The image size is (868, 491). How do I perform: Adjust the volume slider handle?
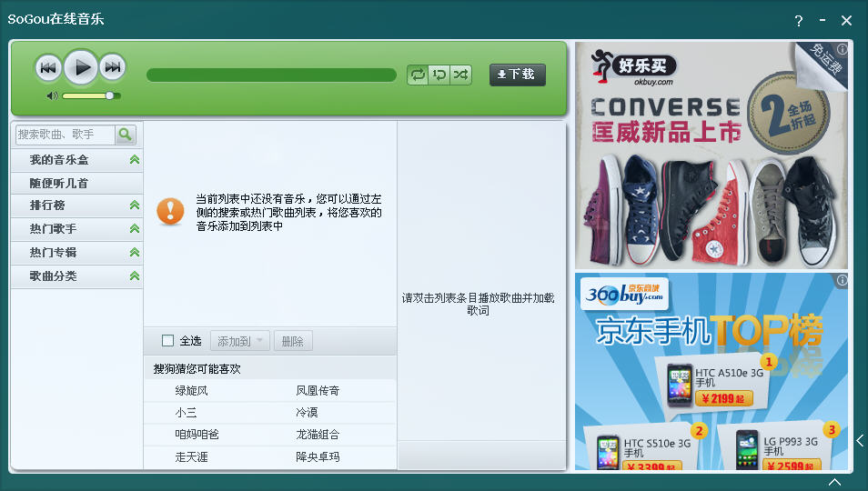[x=109, y=95]
